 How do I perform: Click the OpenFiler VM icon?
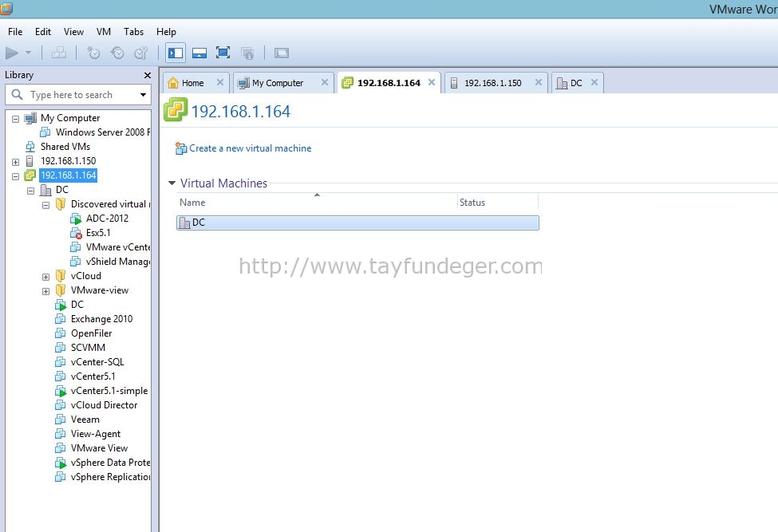pyautogui.click(x=60, y=333)
